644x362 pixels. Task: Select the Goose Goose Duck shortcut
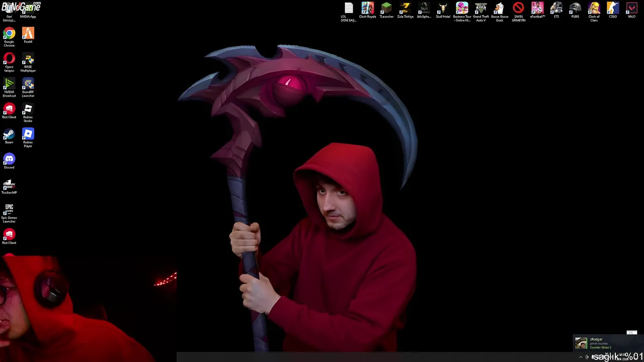500,12
